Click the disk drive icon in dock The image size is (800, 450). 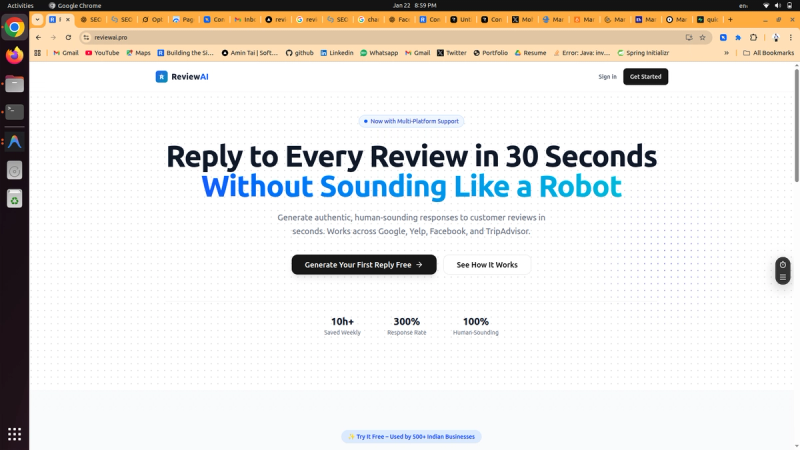pyautogui.click(x=14, y=170)
